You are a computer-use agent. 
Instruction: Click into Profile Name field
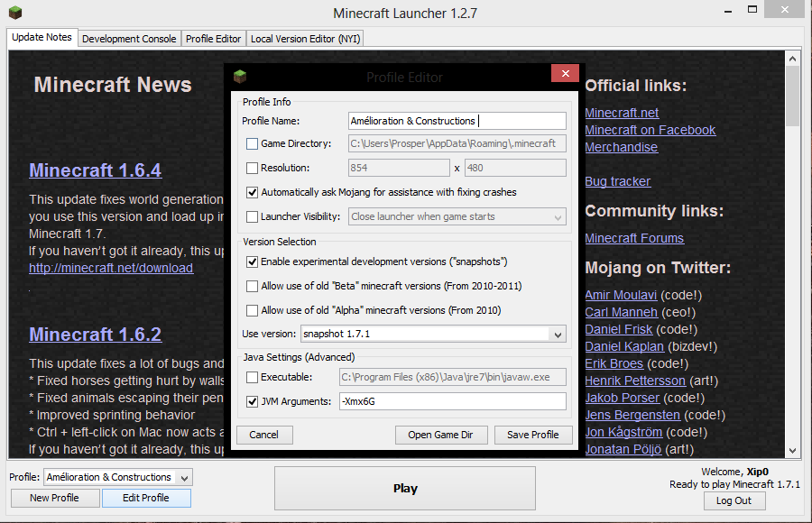tap(457, 121)
